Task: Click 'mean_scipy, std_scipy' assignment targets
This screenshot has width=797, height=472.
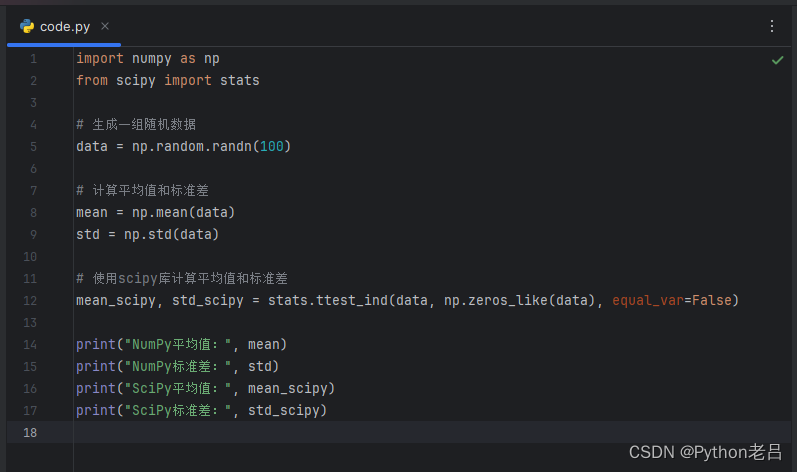Action: [x=160, y=301]
